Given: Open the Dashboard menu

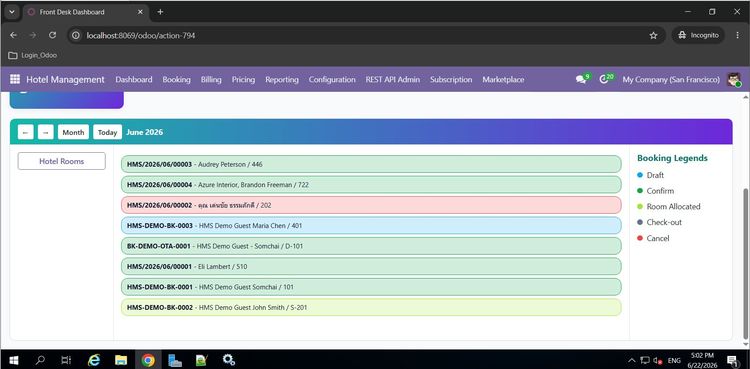Looking at the screenshot, I should click(133, 79).
